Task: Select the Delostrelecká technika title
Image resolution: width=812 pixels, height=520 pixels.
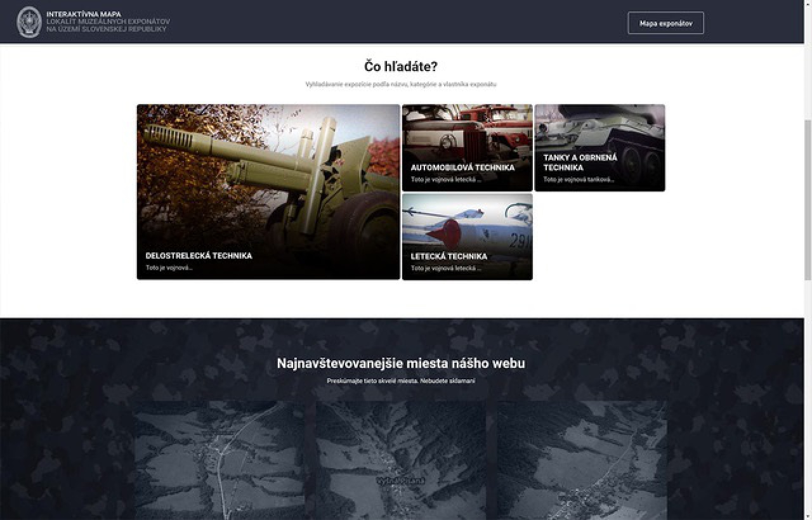Action: coord(199,256)
